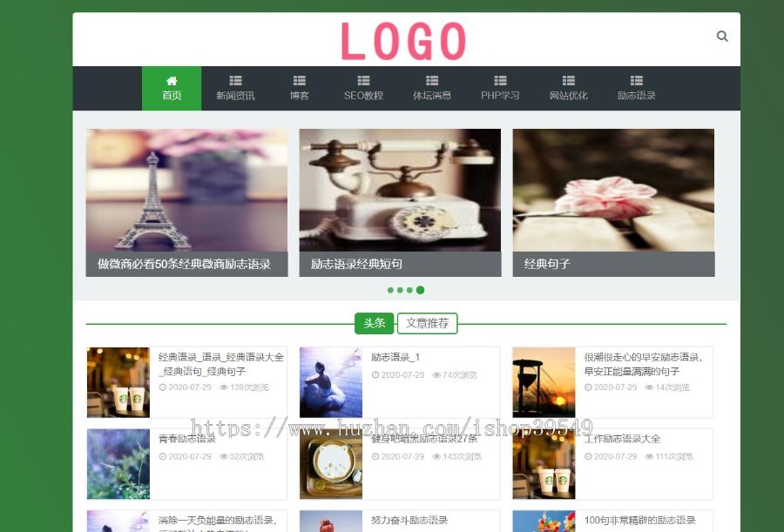Select the 头条 tab
784x532 pixels.
374,324
